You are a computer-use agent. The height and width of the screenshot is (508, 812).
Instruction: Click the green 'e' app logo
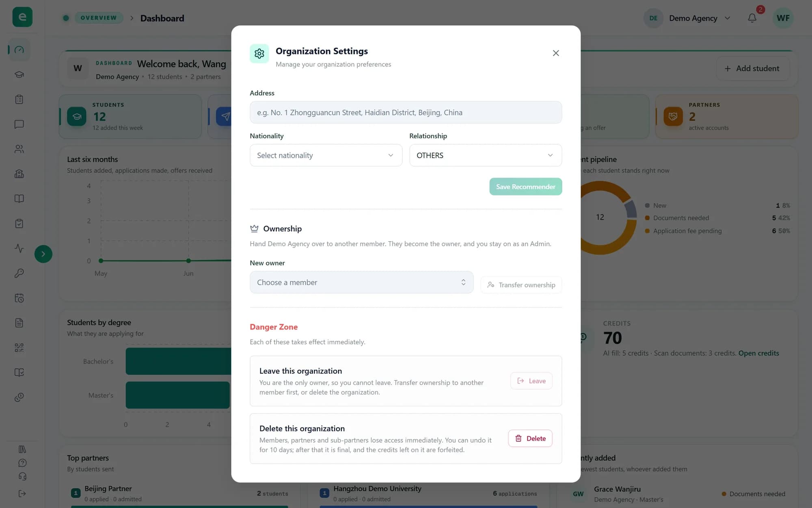(x=22, y=17)
